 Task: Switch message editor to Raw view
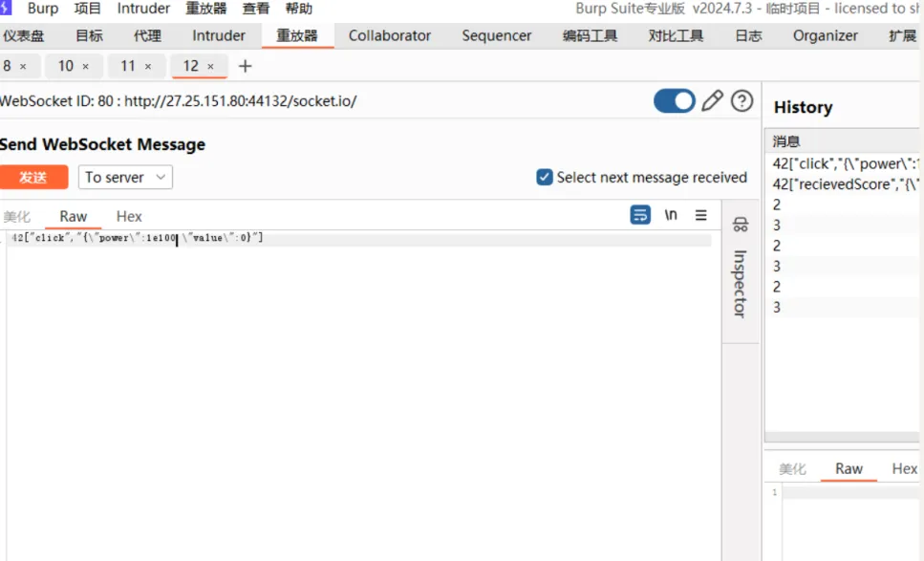[73, 216]
